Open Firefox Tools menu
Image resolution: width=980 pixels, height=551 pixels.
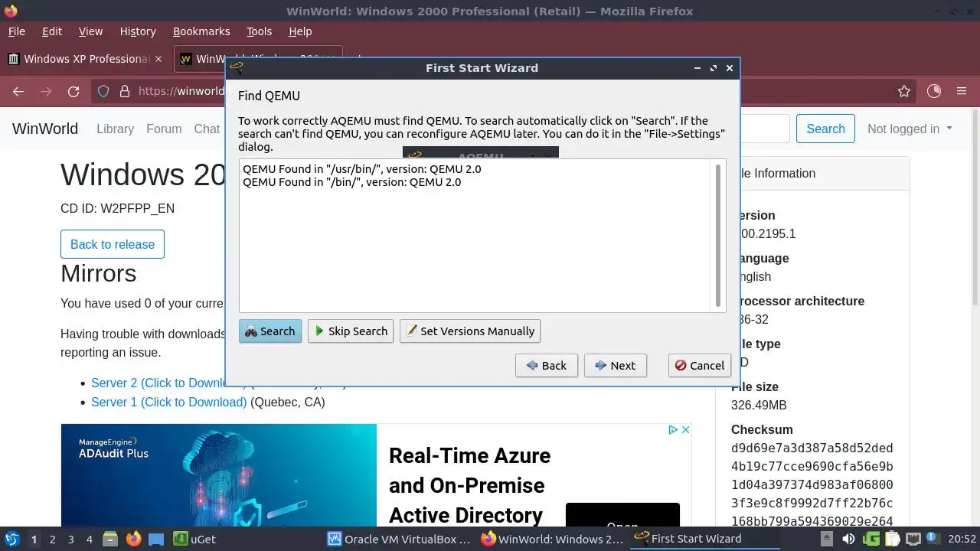pos(259,31)
